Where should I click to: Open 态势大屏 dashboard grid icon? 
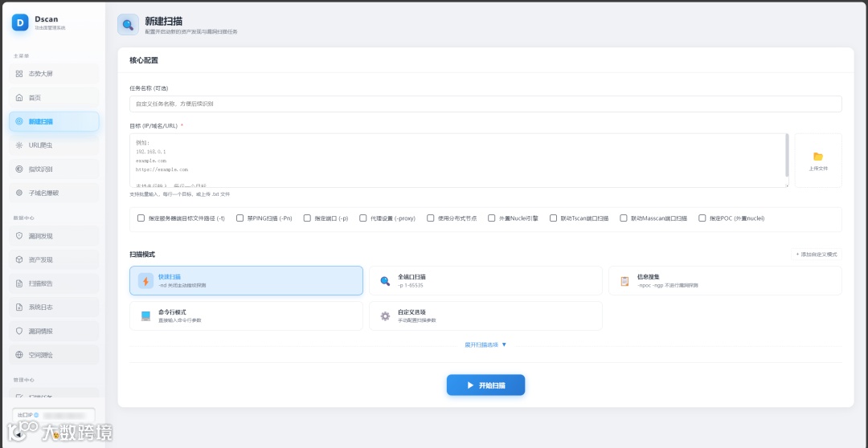tap(19, 74)
